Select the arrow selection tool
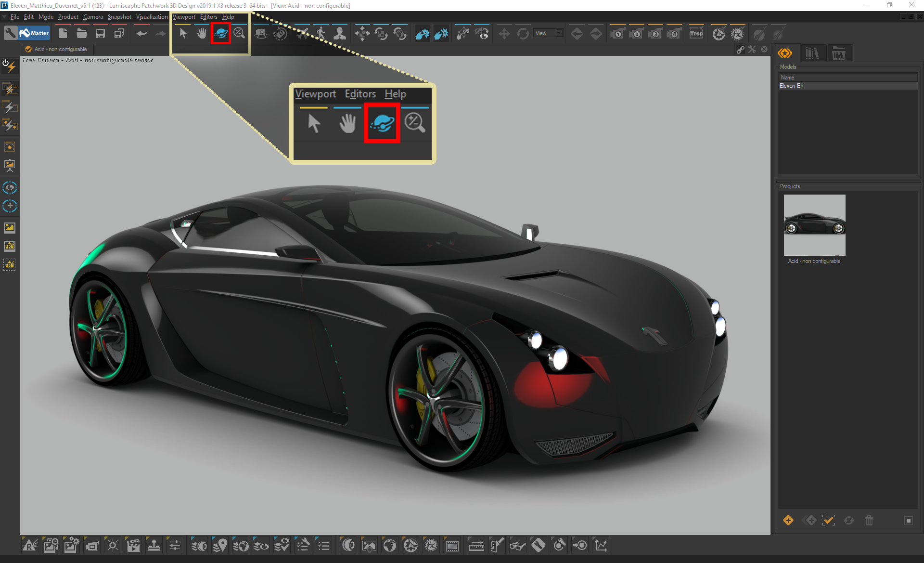924x563 pixels. tap(183, 33)
